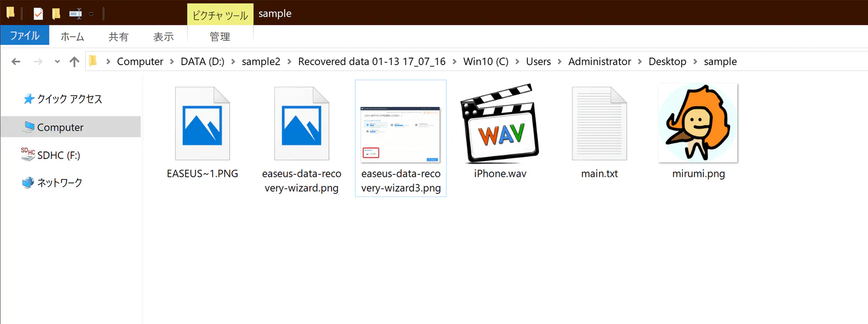Open the ファイル tab
The width and height of the screenshot is (868, 324).
click(24, 36)
